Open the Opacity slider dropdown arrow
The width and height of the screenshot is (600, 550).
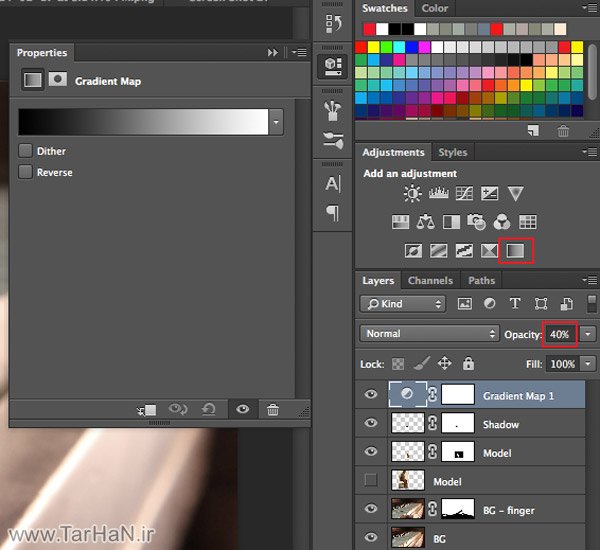(x=588, y=333)
